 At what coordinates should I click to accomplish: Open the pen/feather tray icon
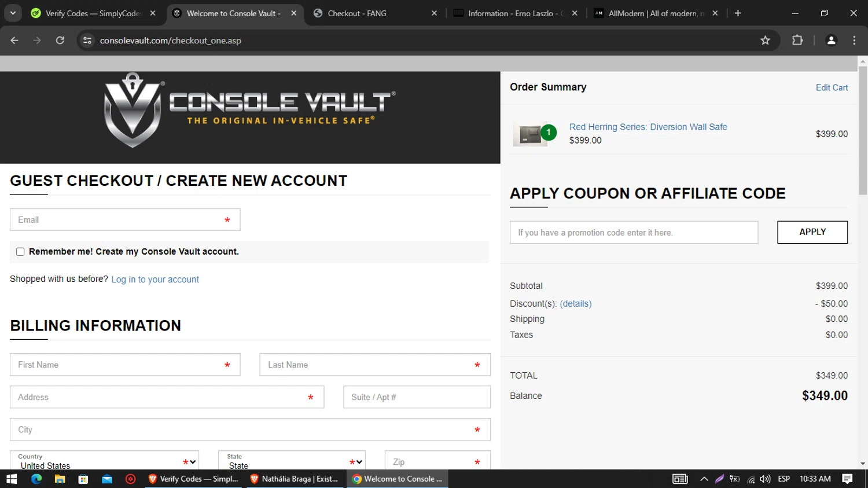click(x=719, y=479)
